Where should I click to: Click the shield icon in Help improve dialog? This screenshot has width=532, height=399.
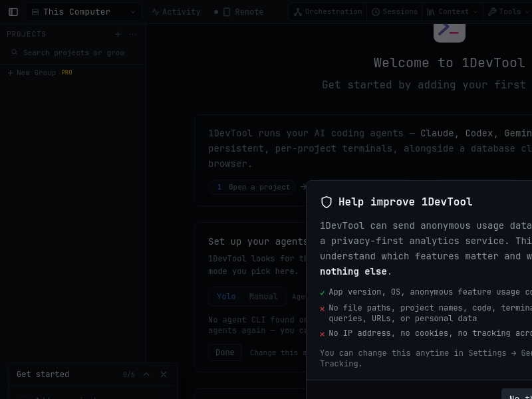(327, 202)
